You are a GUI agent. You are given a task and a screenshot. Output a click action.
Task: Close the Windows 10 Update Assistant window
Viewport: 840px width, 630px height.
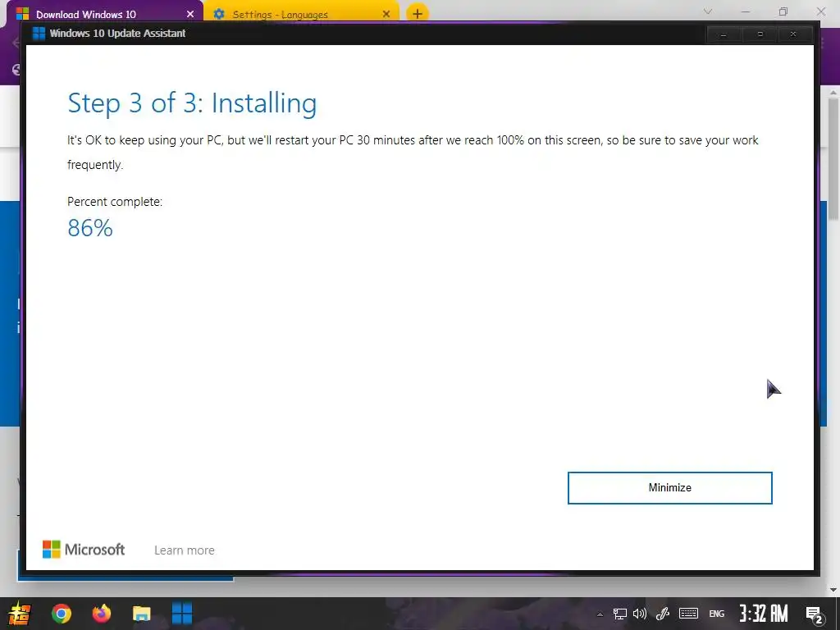click(x=793, y=34)
